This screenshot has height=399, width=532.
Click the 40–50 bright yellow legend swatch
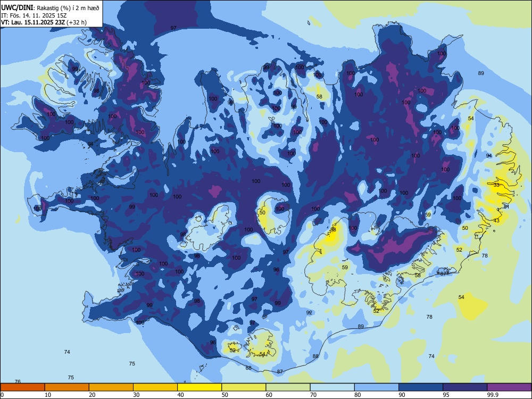tap(199, 387)
